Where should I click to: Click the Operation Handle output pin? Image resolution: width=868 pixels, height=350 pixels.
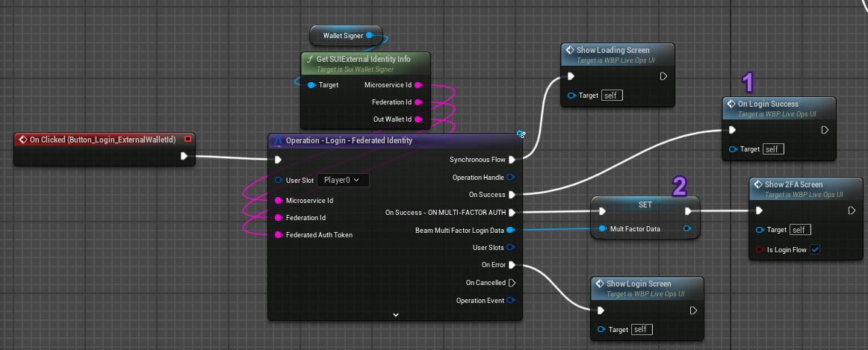tap(511, 178)
